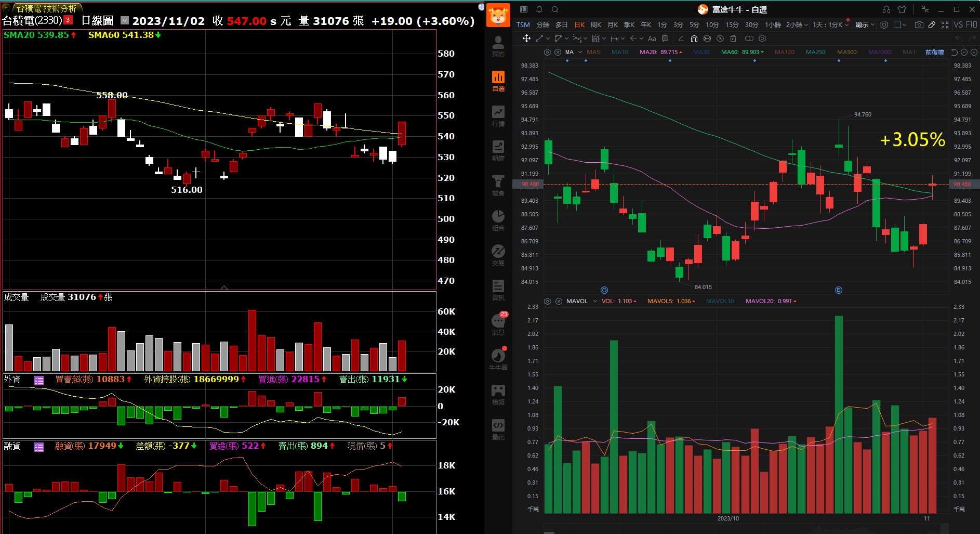Open the 1天：1分K dropdown
The width and height of the screenshot is (980, 534).
point(830,25)
